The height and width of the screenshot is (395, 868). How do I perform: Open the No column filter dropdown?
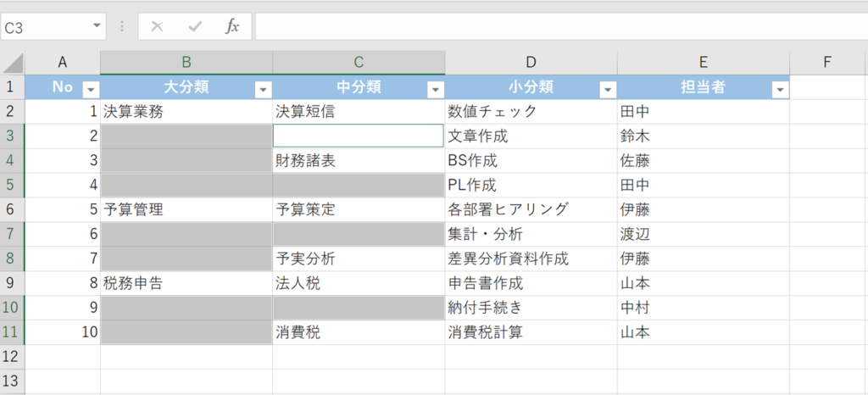pos(91,89)
